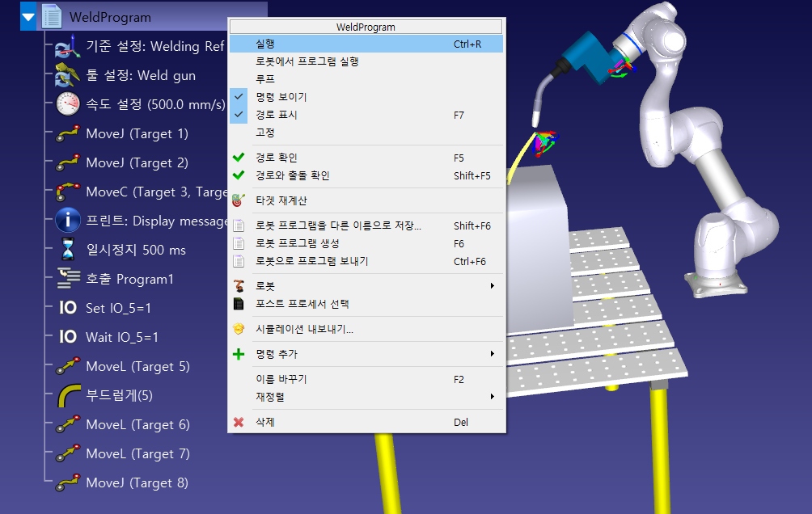Select the 기준 설정: Welding Ref instruction
The width and height of the screenshot is (812, 514).
coord(154,47)
